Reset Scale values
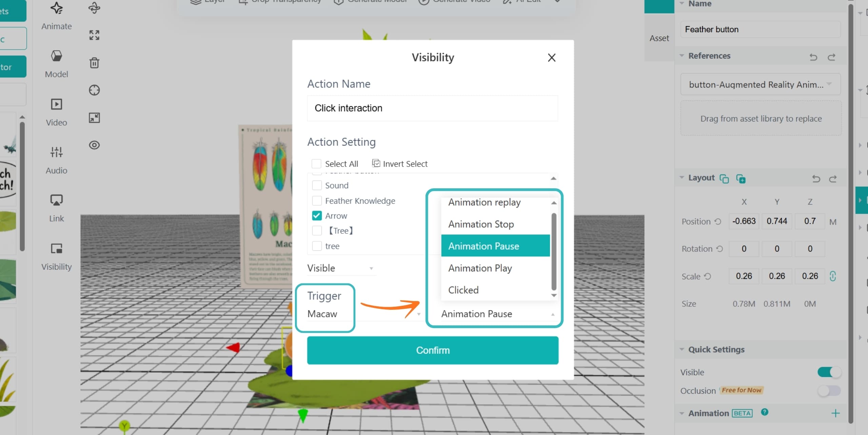This screenshot has width=868, height=435. pos(707,276)
